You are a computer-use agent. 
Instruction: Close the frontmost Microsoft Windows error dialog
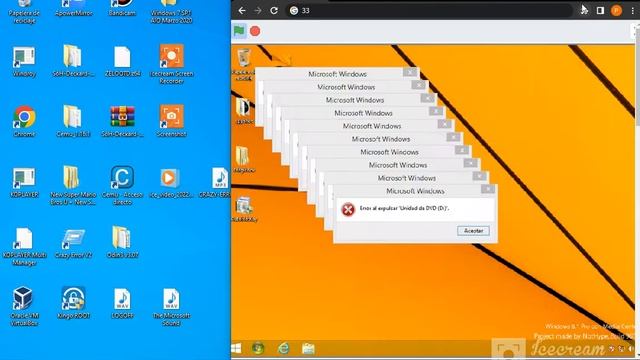click(x=488, y=189)
